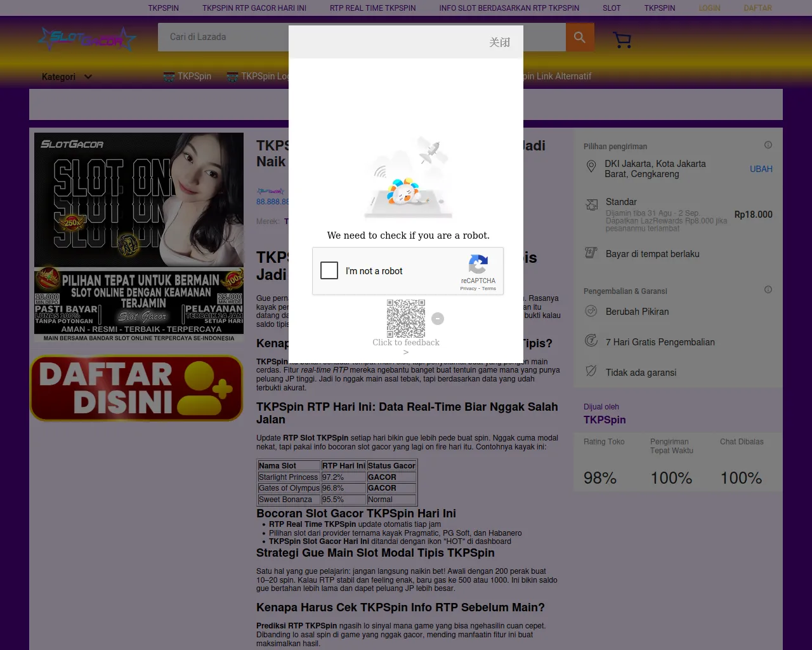Click UBAH to change delivery location
812x650 pixels.
coord(761,169)
